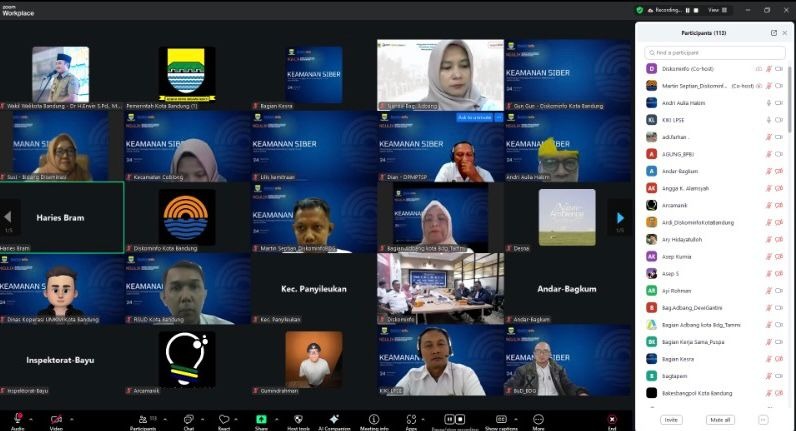Enable Show captions
This screenshot has width=796, height=431.
[x=501, y=421]
